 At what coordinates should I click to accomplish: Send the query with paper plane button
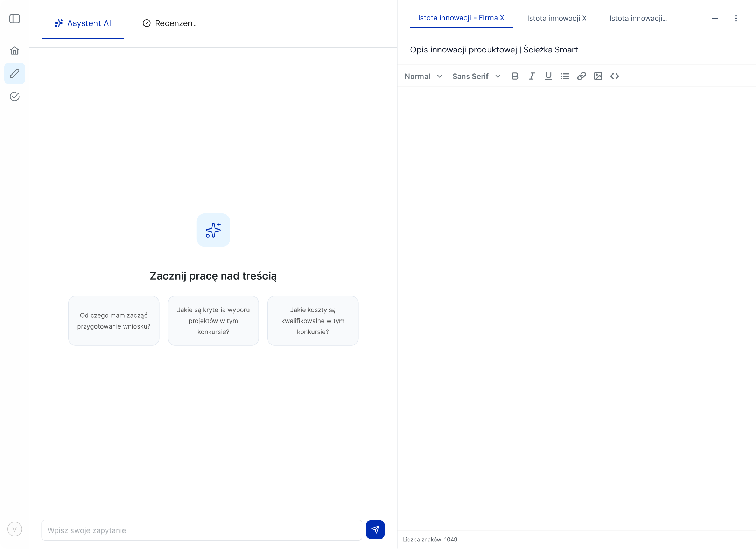pos(375,529)
